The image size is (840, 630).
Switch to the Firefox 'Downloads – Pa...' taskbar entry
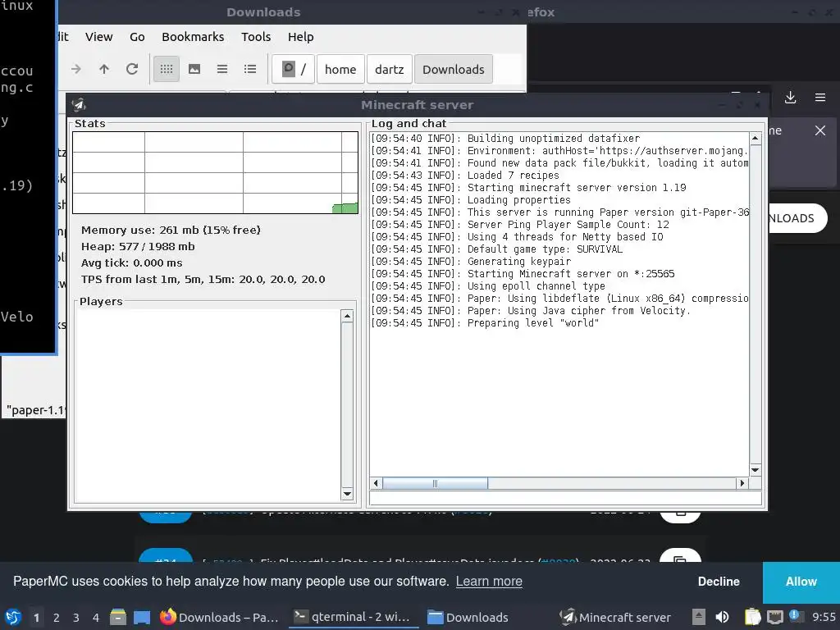[x=220, y=618]
